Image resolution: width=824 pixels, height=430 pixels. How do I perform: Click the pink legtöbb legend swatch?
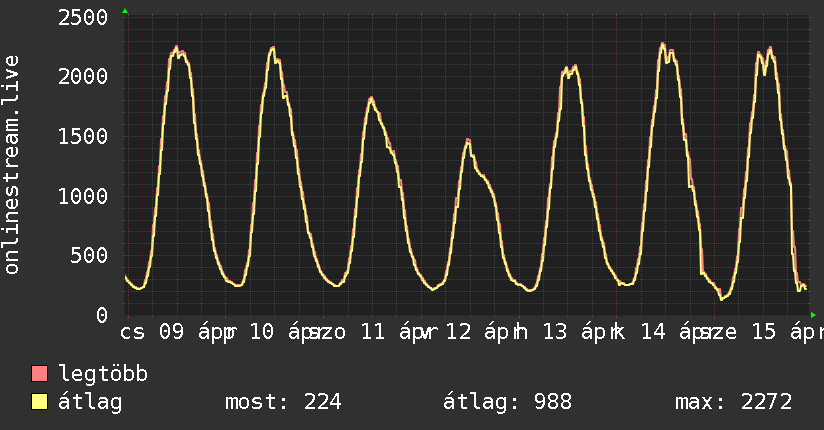point(39,373)
